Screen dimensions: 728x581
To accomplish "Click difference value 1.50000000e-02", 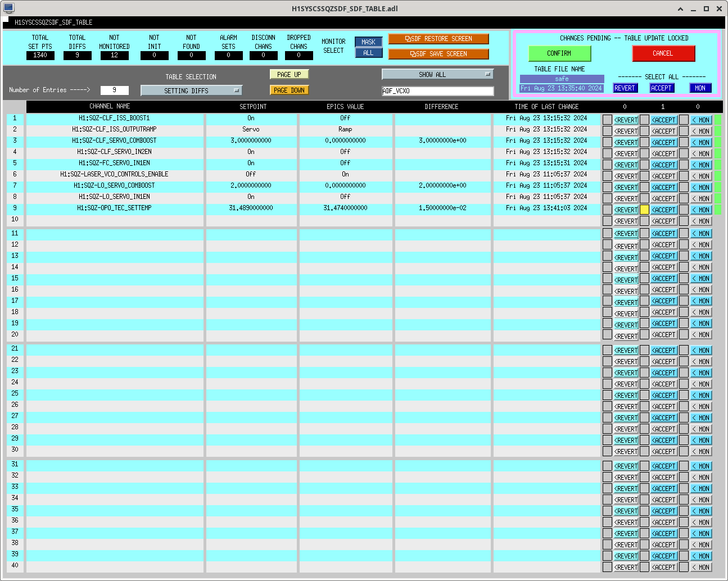I will click(442, 208).
